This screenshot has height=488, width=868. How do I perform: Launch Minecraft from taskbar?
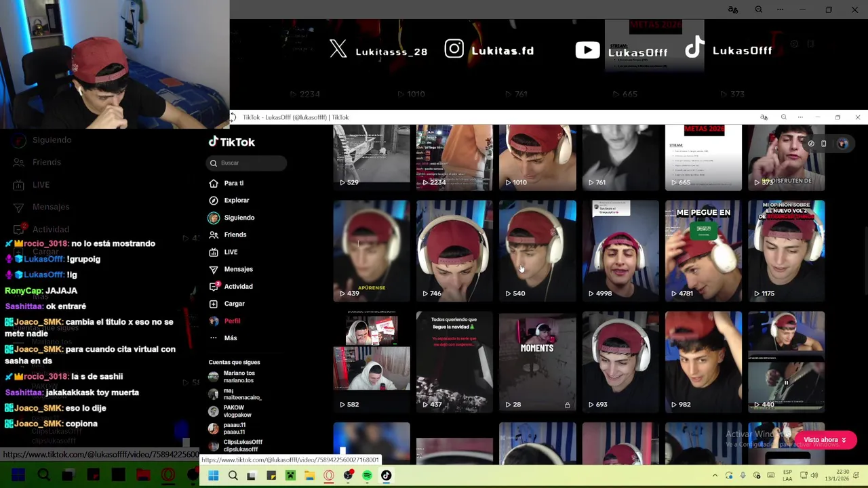[290, 476]
